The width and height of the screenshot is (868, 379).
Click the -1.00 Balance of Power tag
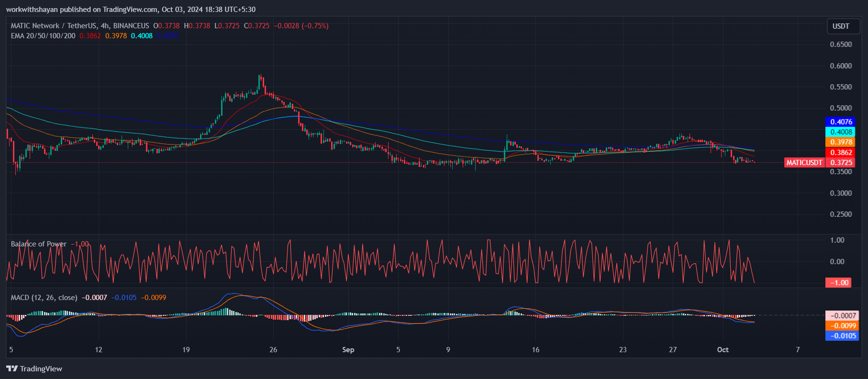coord(838,283)
